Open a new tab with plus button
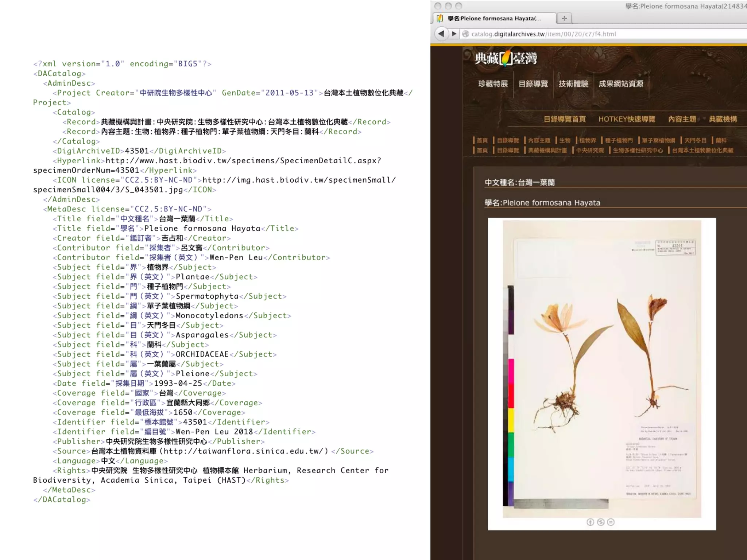 (564, 18)
